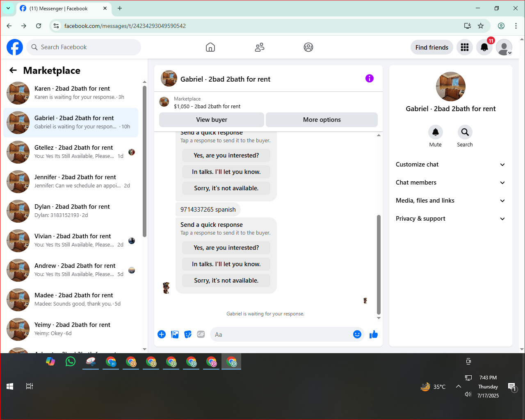The height and width of the screenshot is (420, 525).
Task: Go to the Home feed icon
Action: click(210, 47)
